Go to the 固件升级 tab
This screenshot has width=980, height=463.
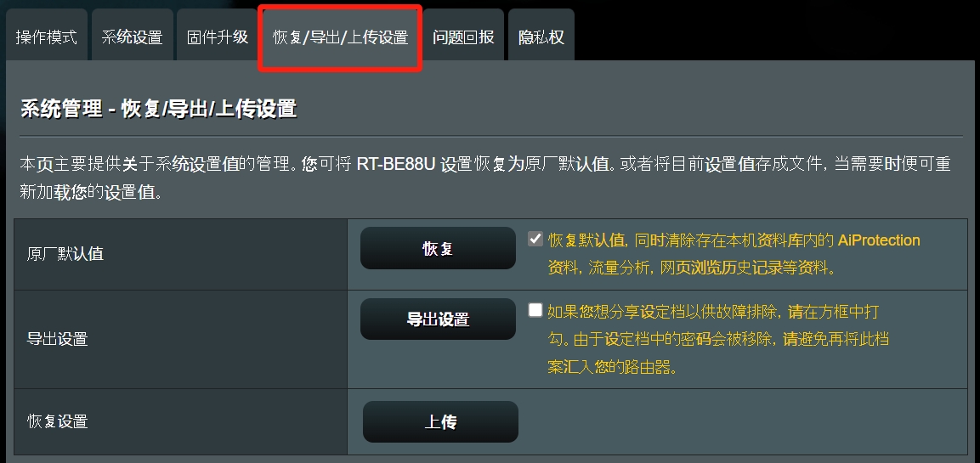coord(218,37)
